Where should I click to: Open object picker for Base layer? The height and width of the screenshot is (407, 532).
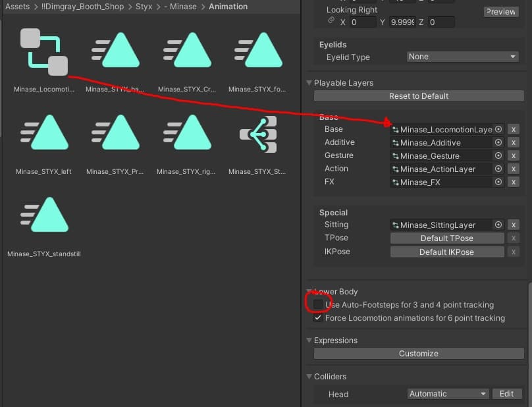point(498,129)
